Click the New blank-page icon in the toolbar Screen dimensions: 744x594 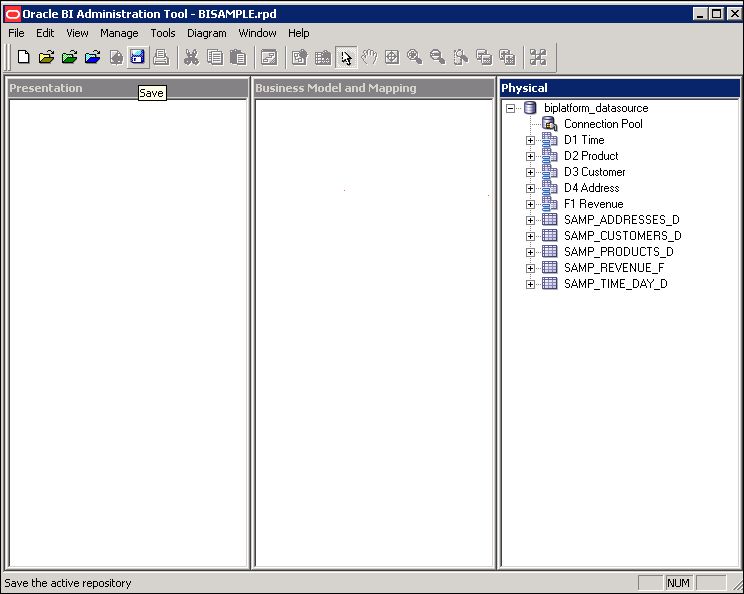23,57
